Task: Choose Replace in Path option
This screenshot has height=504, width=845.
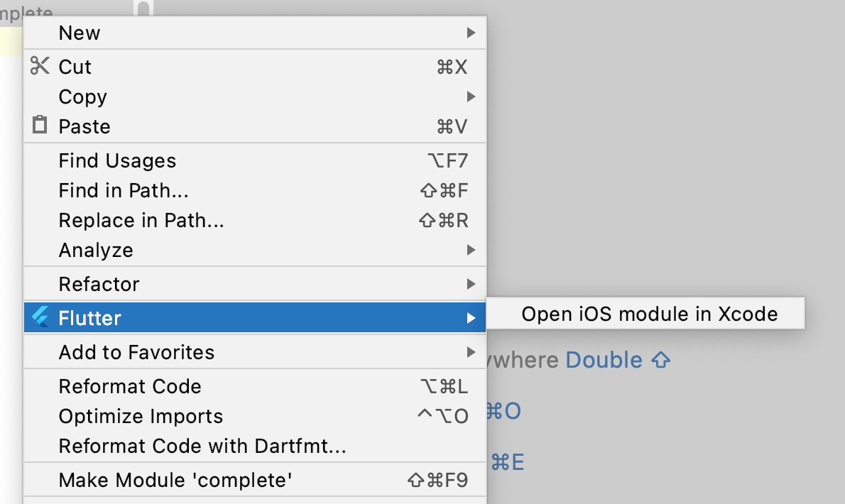Action: [x=255, y=220]
